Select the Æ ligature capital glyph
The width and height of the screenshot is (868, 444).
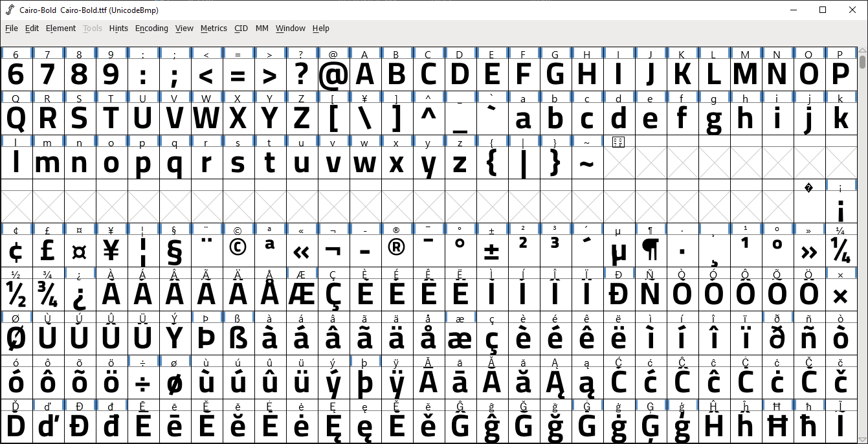(301, 294)
